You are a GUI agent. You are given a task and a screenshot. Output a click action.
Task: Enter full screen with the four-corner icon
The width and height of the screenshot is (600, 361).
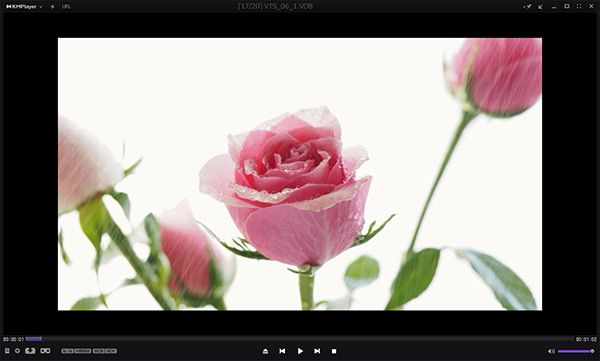coord(579,7)
